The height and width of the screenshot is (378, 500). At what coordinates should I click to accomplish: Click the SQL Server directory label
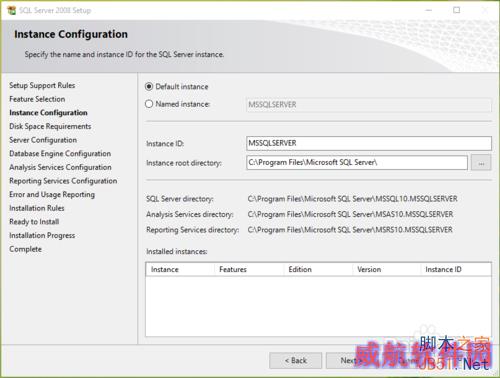coord(180,199)
